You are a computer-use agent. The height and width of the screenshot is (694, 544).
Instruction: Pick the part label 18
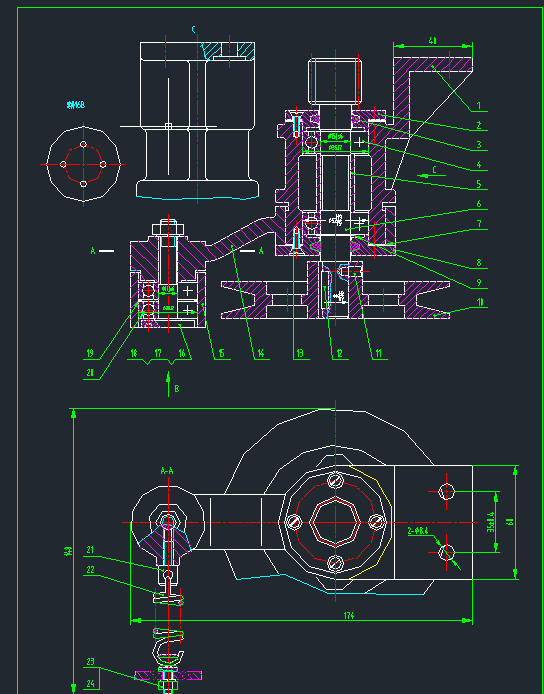tap(134, 354)
